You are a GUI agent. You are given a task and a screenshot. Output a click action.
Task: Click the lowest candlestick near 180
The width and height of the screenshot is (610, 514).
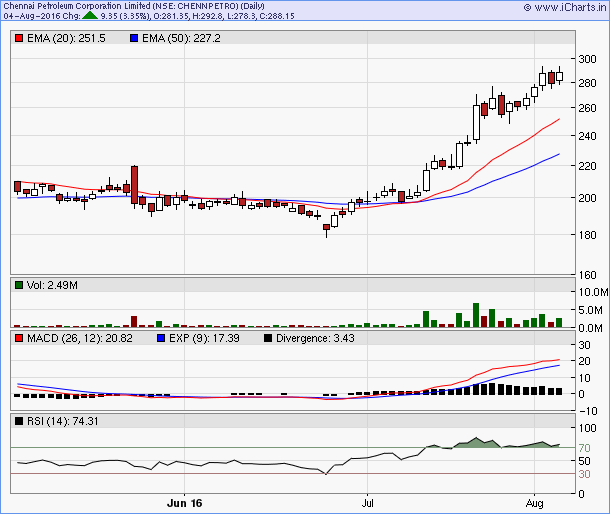coord(326,229)
